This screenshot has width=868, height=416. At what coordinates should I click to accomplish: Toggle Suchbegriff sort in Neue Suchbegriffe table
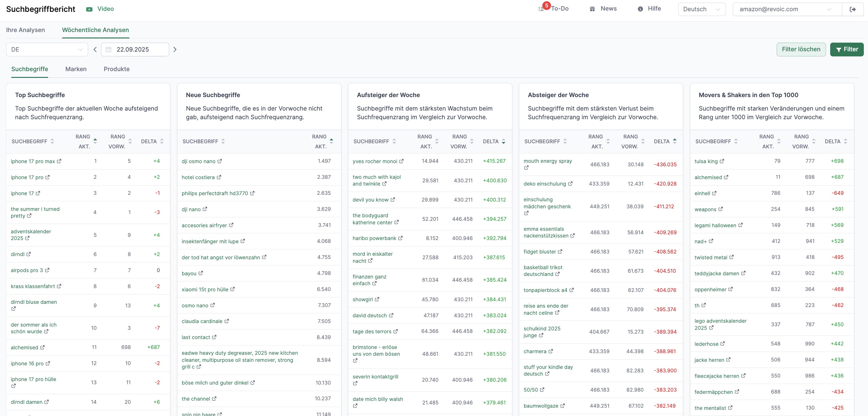(x=223, y=141)
